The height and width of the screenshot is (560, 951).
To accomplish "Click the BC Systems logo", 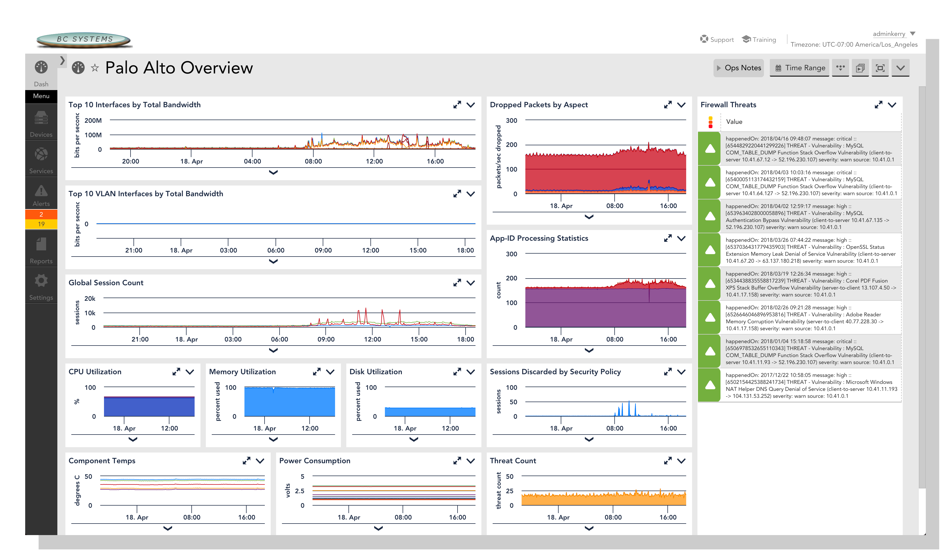I will click(x=84, y=40).
